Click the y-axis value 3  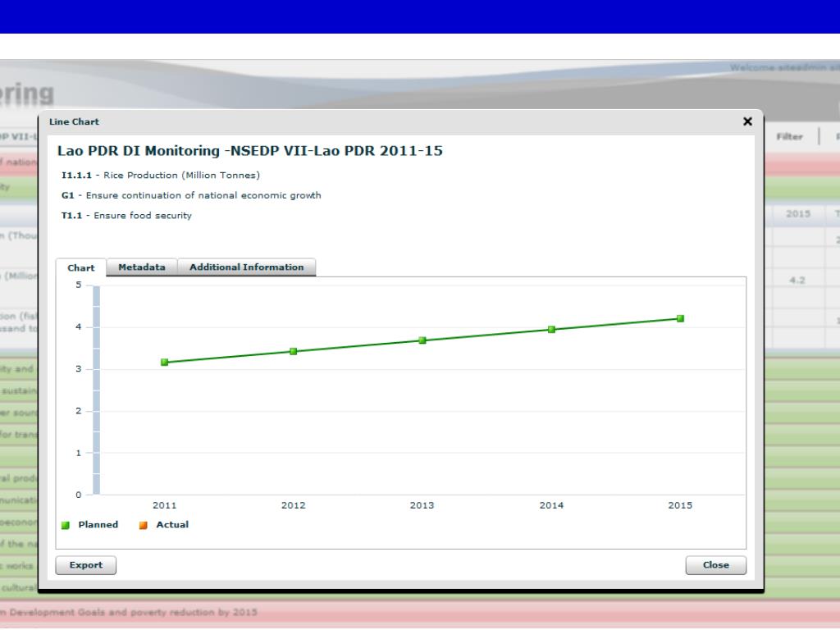pos(79,369)
